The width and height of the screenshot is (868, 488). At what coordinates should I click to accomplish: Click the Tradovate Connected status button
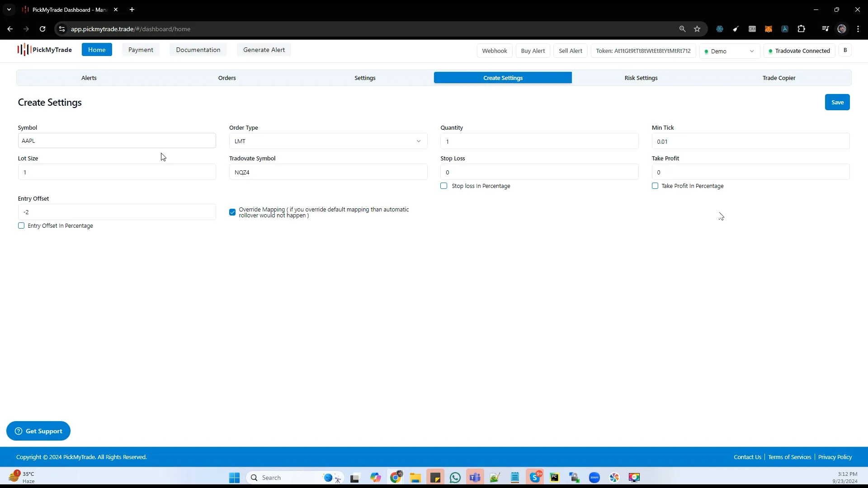tap(799, 51)
